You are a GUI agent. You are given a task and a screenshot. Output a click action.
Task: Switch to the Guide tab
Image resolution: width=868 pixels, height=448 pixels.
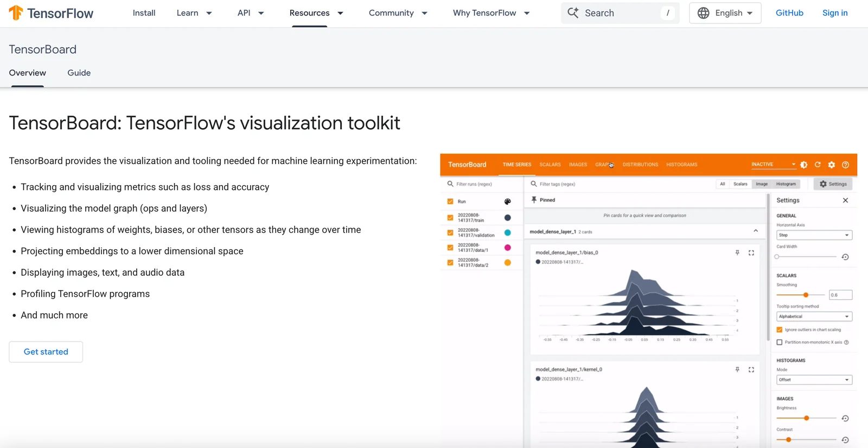[x=79, y=73]
